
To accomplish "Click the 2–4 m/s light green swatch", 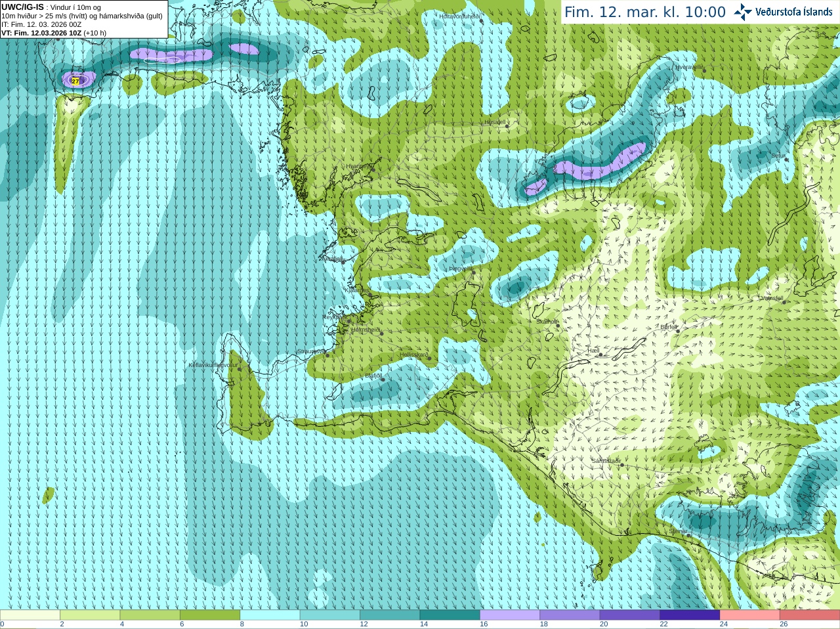I will click(x=90, y=615).
